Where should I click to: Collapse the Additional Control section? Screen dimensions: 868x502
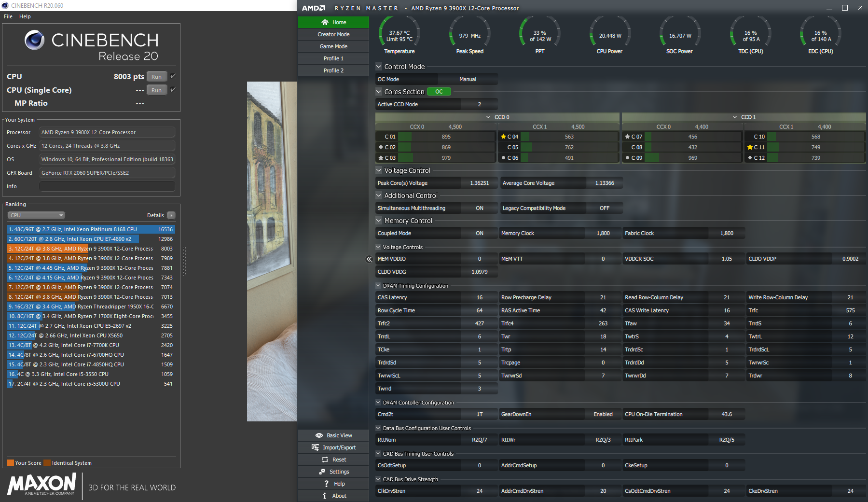(x=379, y=195)
